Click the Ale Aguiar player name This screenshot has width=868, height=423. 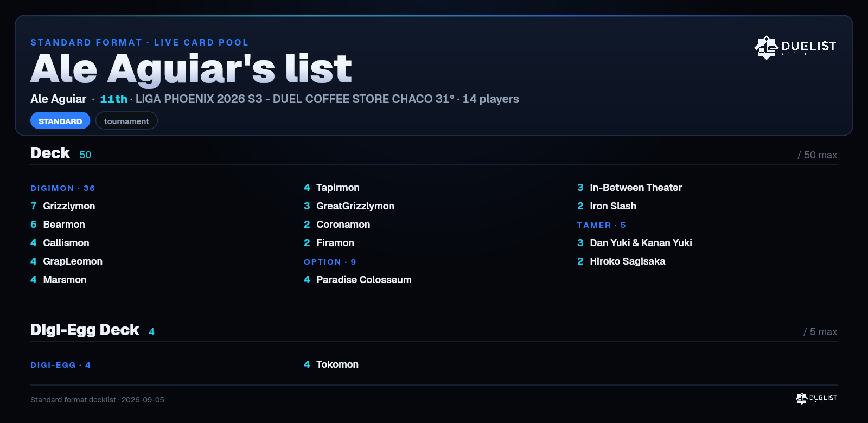click(58, 99)
